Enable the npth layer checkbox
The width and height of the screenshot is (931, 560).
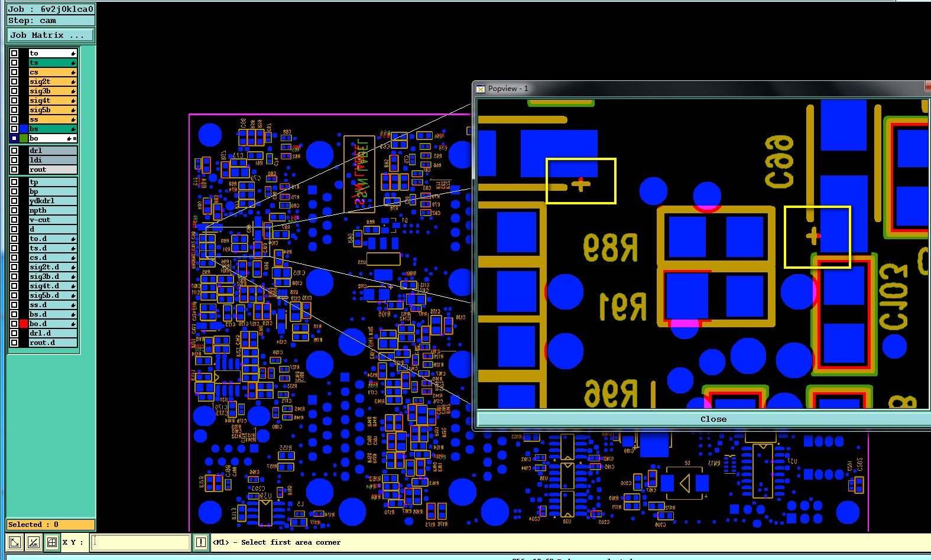[14, 210]
